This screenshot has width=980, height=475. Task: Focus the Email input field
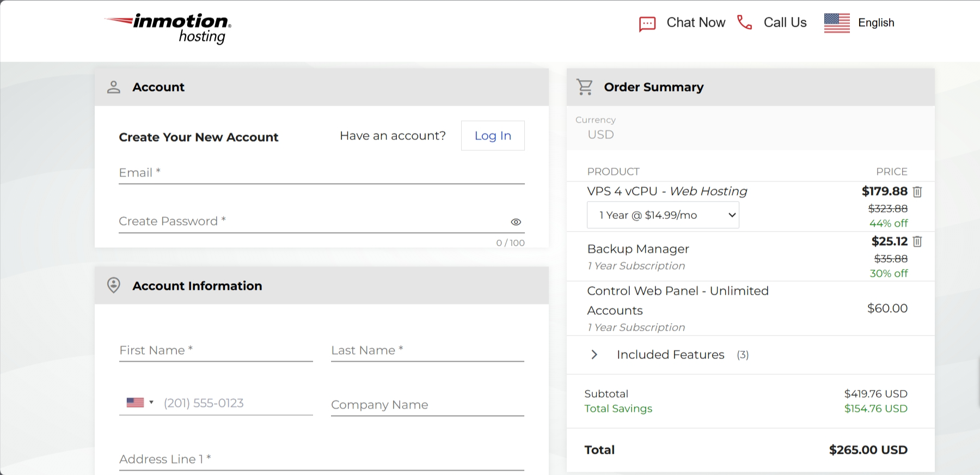click(x=322, y=173)
